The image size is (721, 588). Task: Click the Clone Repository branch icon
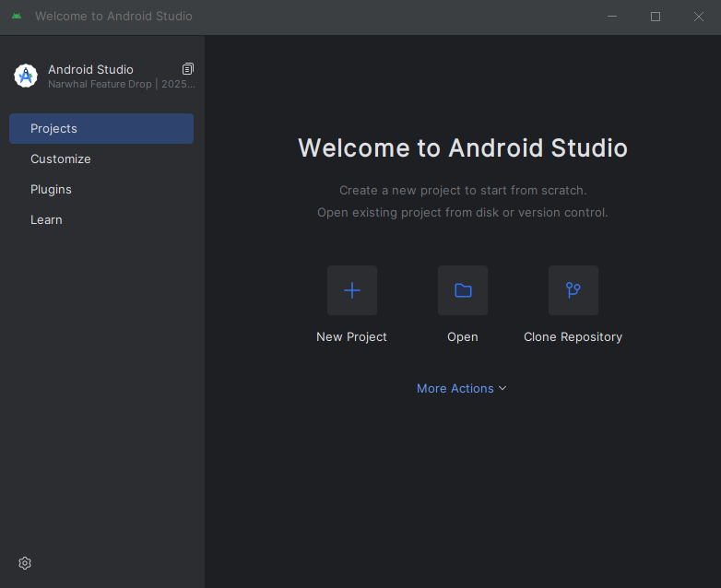573,290
